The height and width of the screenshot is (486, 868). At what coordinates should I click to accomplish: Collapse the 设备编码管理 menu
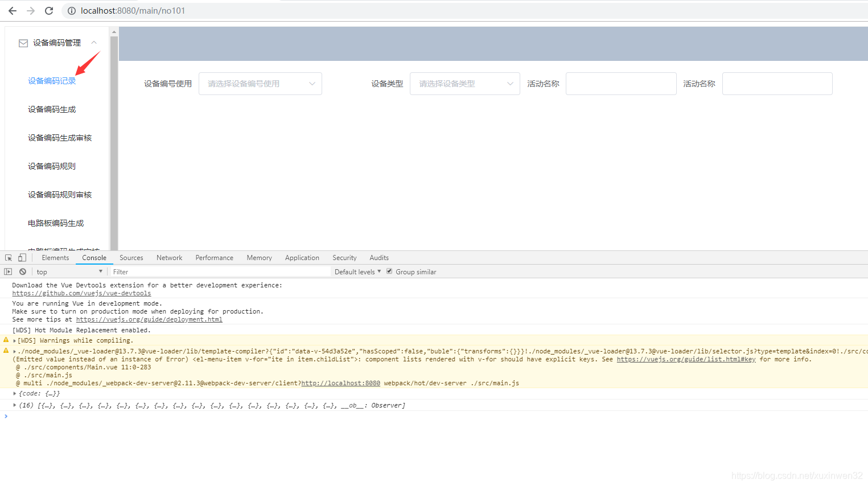pos(94,43)
